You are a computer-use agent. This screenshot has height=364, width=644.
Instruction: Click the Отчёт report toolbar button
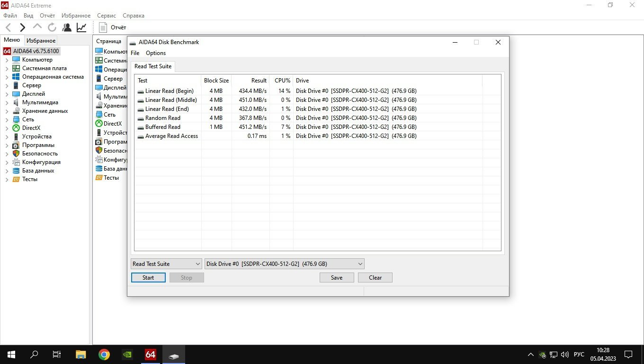point(113,27)
